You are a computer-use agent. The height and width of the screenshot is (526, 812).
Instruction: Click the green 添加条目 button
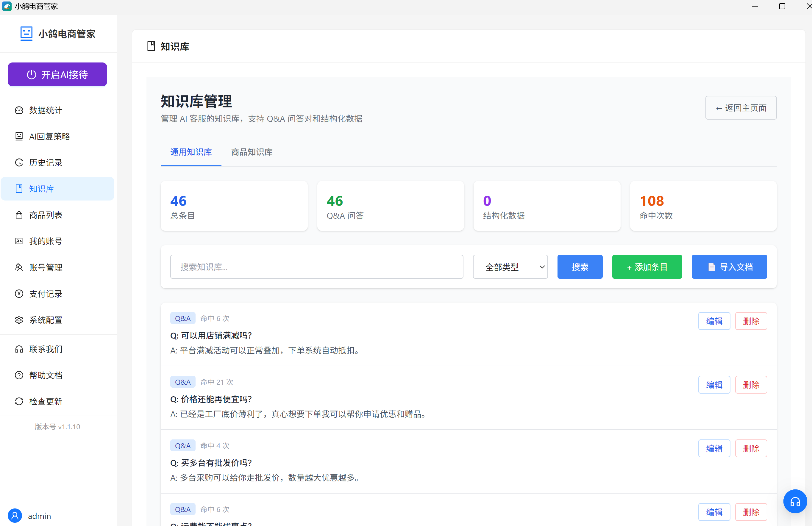click(647, 267)
